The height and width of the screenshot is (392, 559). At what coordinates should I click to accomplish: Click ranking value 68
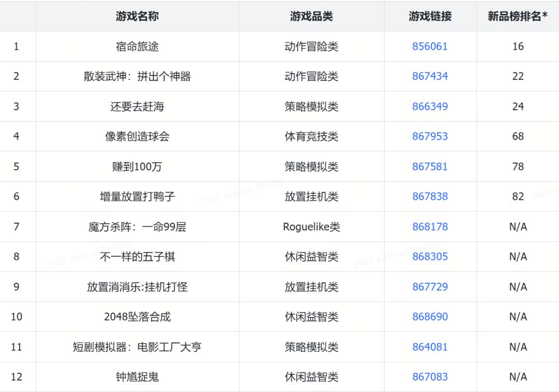[x=518, y=136]
